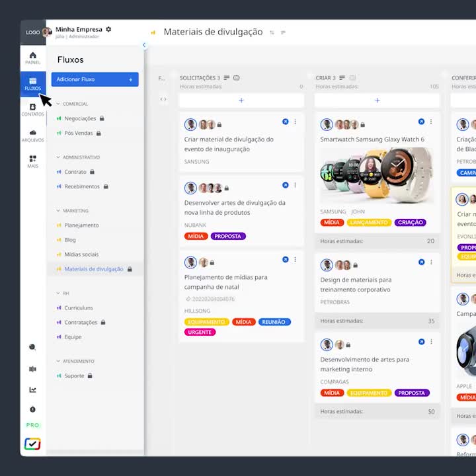476x476 pixels.
Task: Click REUNIÃO tag on natal card
Action: (x=274, y=322)
